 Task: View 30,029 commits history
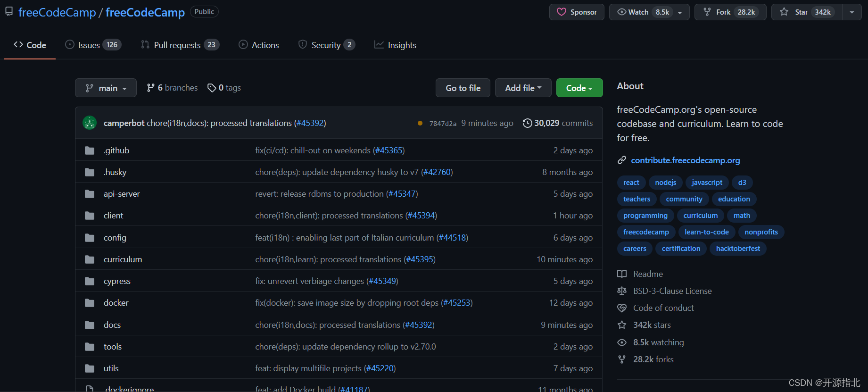[x=558, y=123]
